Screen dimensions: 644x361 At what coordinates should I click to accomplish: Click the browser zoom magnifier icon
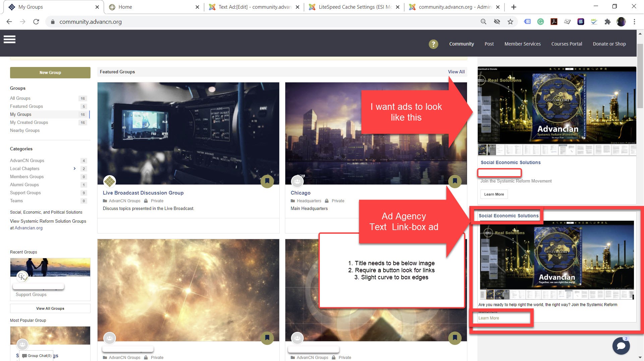pos(483,22)
